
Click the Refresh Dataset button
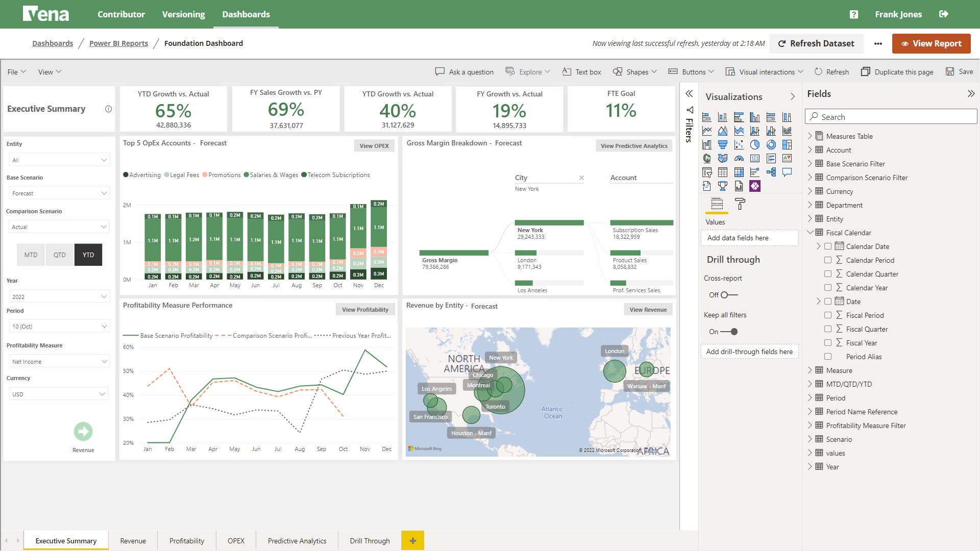pyautogui.click(x=816, y=43)
